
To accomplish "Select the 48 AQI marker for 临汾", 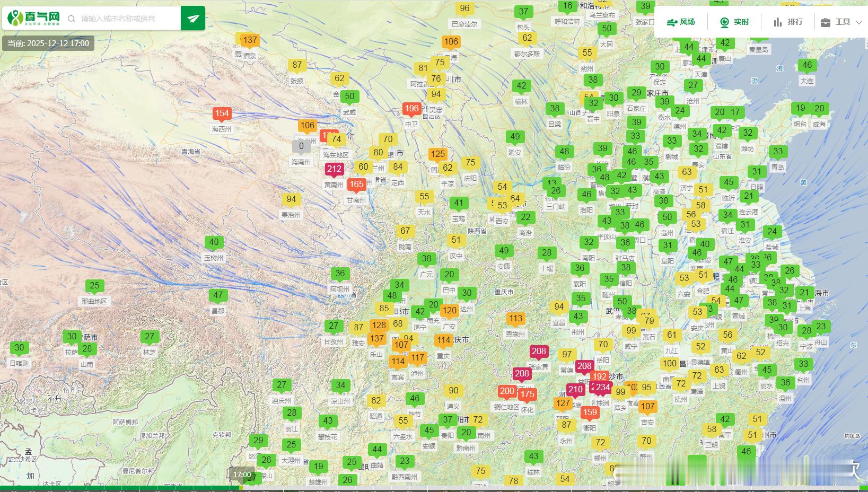I will 564,152.
